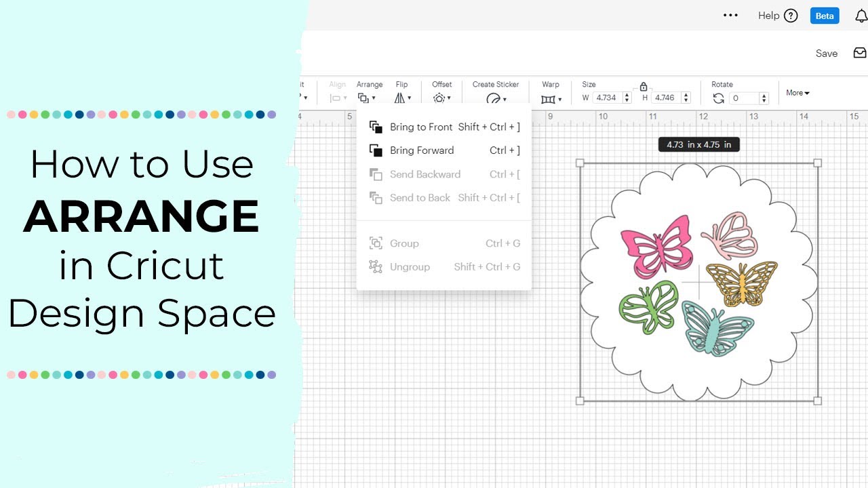Screen dimensions: 868x488
Task: Click the bottom-left selection handle
Action: [x=580, y=401]
